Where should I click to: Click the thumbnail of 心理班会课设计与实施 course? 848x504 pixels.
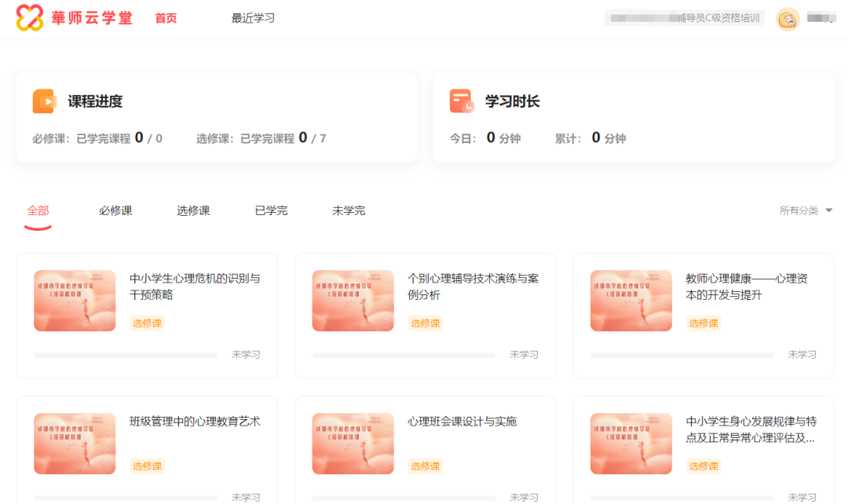(353, 444)
